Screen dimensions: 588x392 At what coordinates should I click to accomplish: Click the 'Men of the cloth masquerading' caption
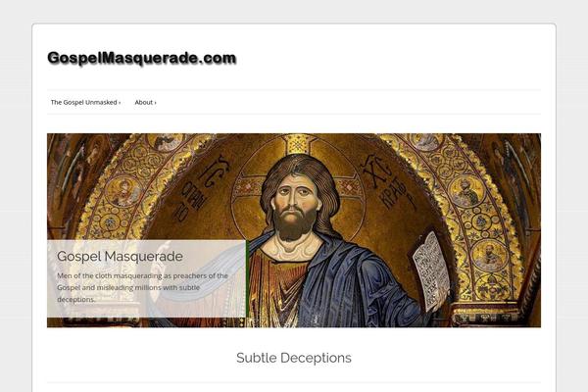pos(142,287)
